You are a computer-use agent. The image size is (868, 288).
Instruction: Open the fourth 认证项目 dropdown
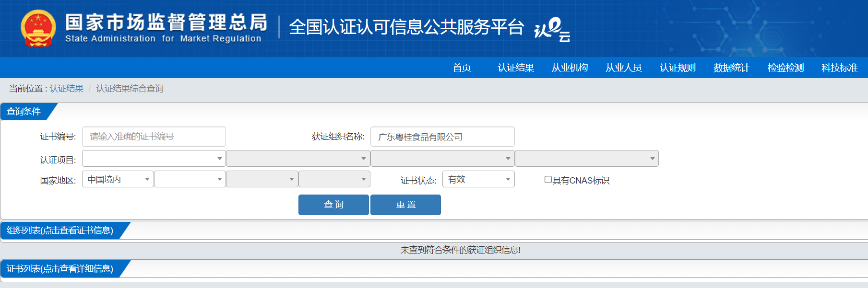[x=587, y=159]
